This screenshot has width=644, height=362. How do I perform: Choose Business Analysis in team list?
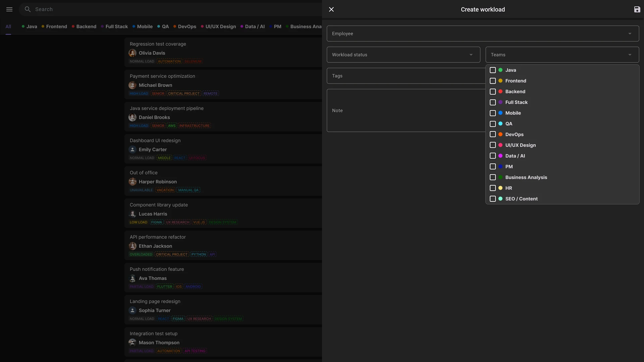(x=526, y=177)
